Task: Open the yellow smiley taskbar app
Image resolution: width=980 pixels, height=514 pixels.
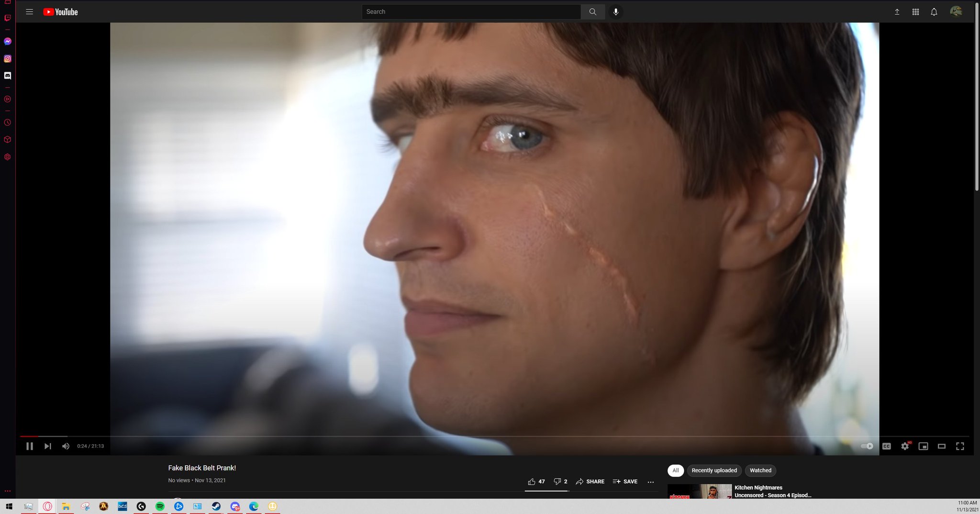Action: point(272,506)
